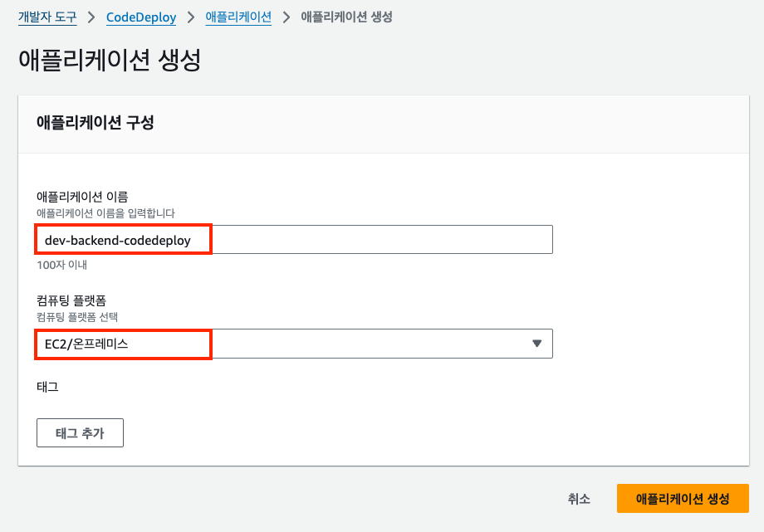The width and height of the screenshot is (764, 532).
Task: Click the 태그 추가 button
Action: 80,432
